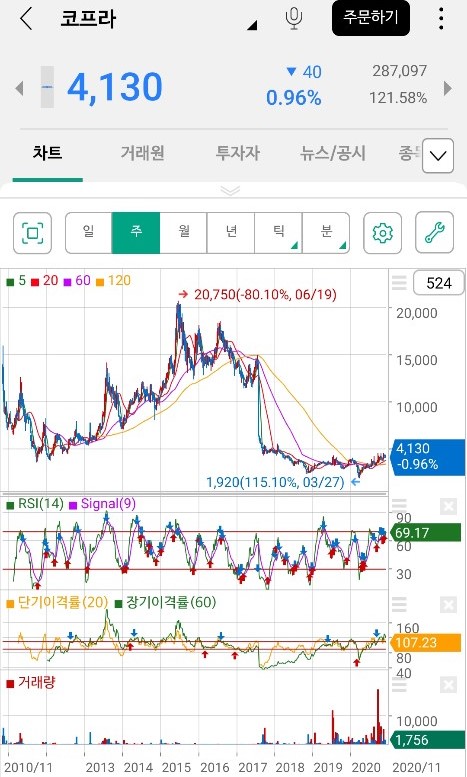
Task: Tap the 주문하기 order button
Action: pos(371,18)
